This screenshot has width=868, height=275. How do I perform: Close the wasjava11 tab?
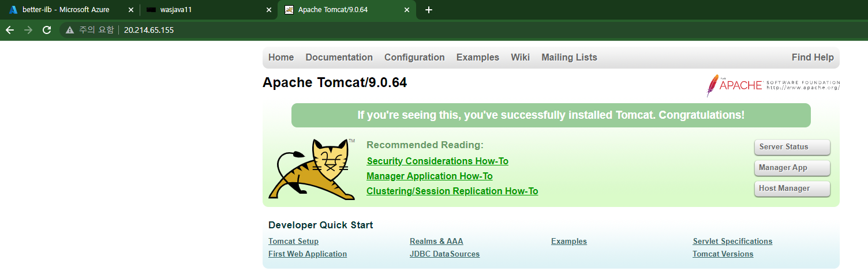point(269,10)
